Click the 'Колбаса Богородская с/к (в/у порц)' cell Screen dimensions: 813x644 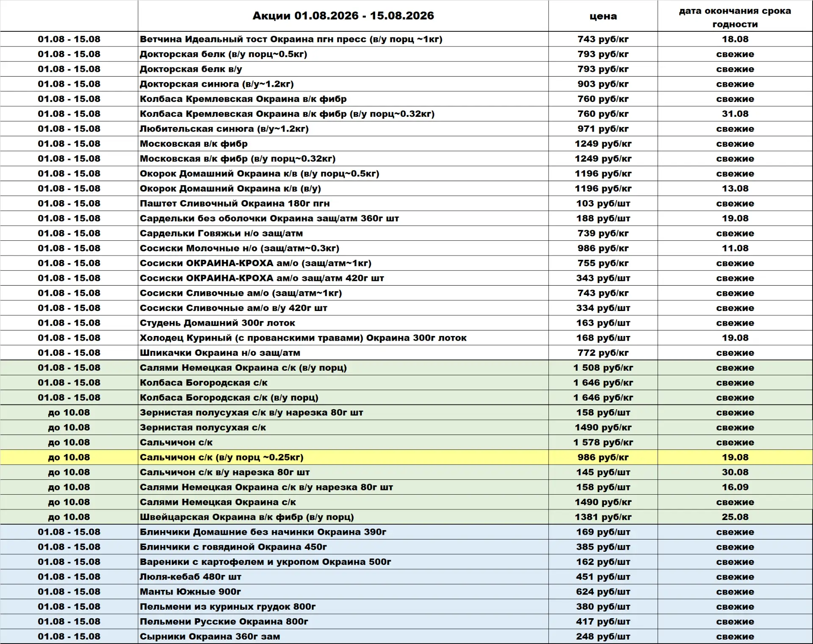(343, 398)
